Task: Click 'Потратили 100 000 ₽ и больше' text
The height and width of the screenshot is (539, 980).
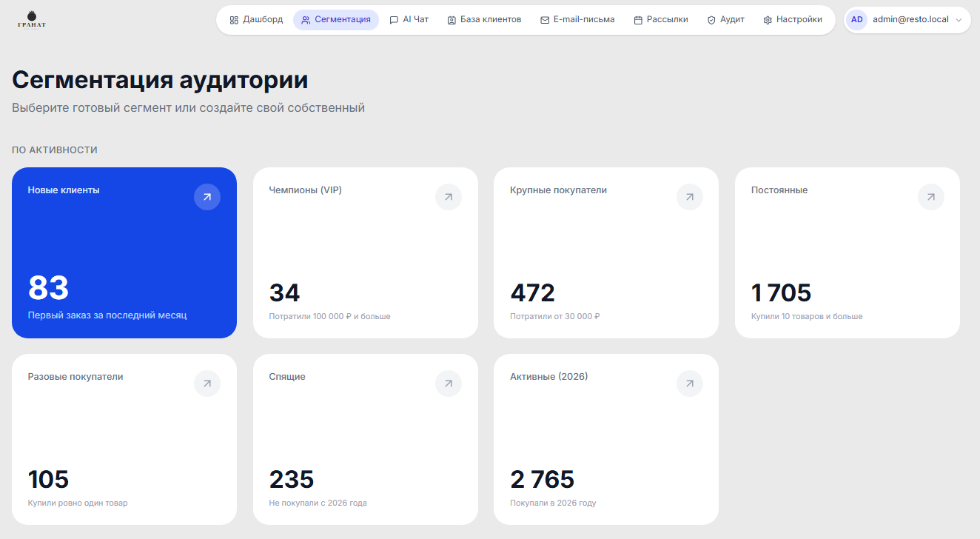Action: [329, 316]
